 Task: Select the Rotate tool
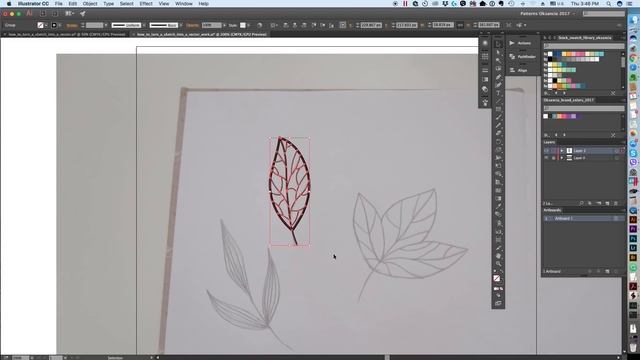click(498, 142)
